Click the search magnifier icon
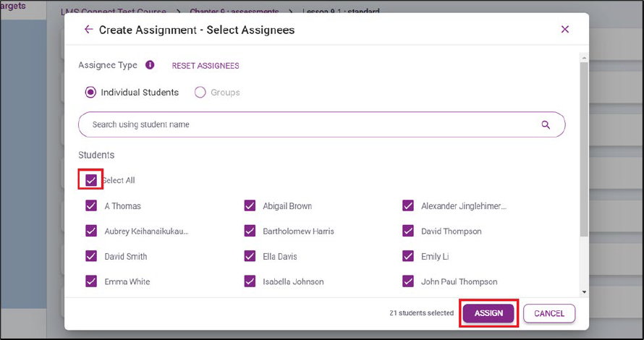The height and width of the screenshot is (340, 644). (546, 124)
